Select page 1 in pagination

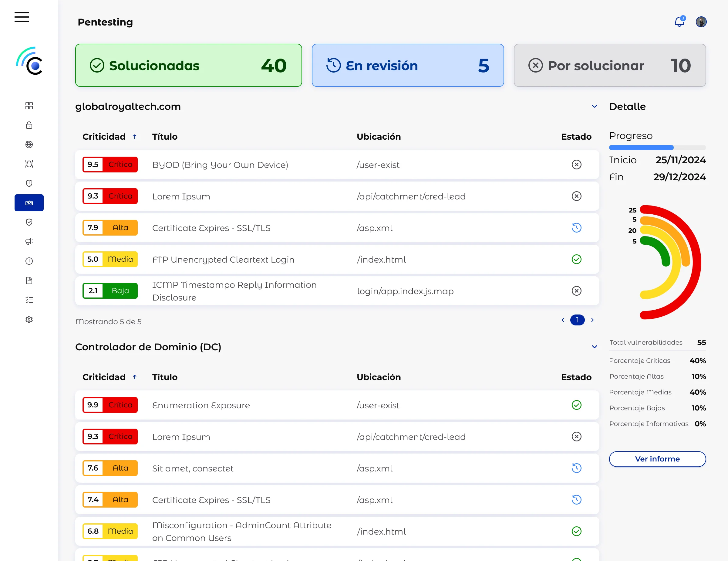[577, 320]
